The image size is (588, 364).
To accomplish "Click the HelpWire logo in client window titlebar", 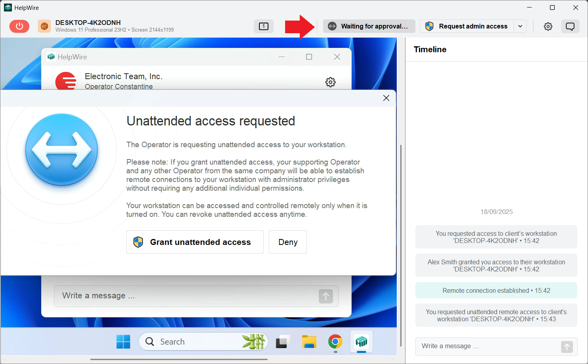I will tap(51, 57).
